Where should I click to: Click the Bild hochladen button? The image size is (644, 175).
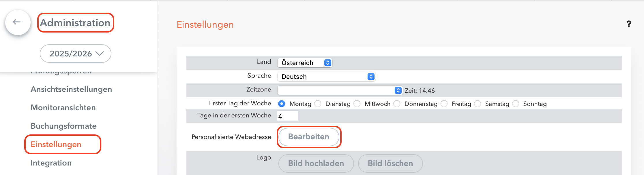pos(316,163)
